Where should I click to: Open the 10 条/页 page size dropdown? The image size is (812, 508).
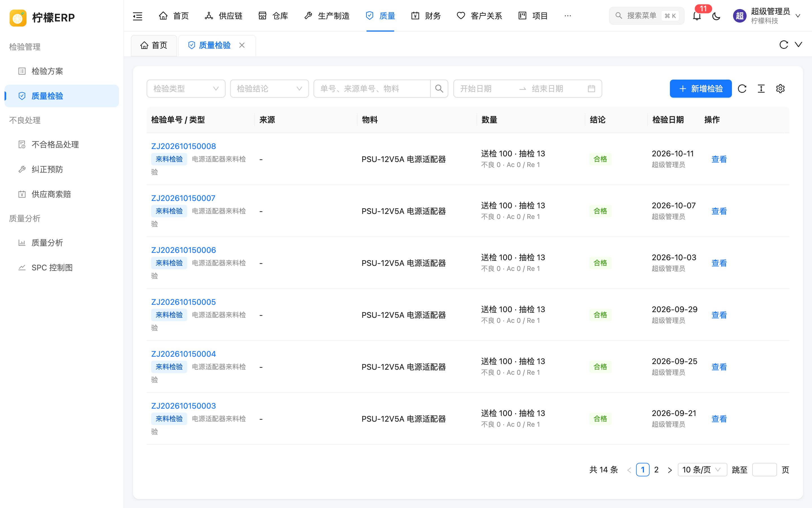702,470
